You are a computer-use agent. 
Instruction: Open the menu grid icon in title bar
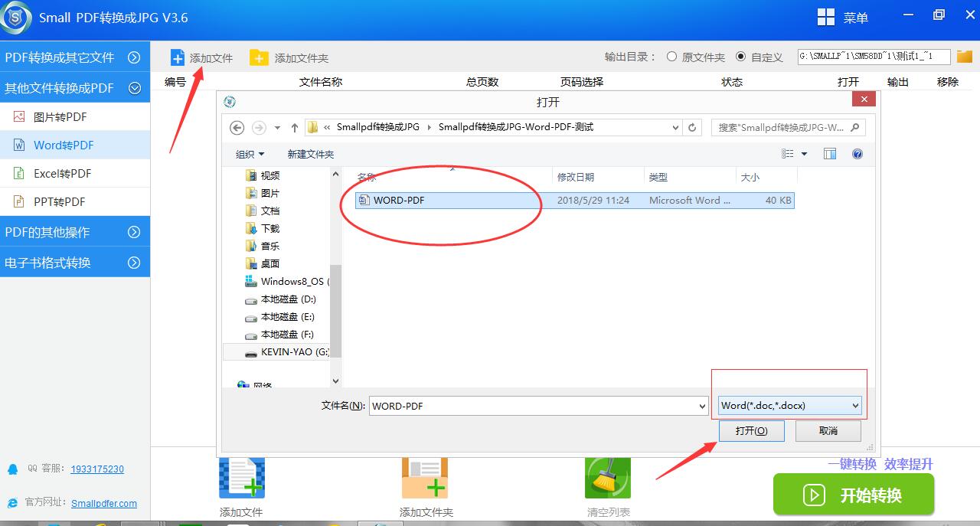pos(826,17)
